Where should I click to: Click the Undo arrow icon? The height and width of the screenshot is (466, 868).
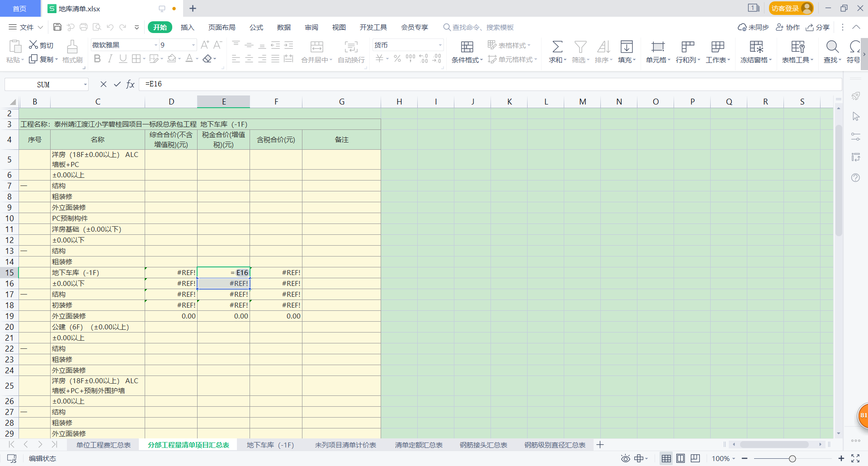pos(110,27)
